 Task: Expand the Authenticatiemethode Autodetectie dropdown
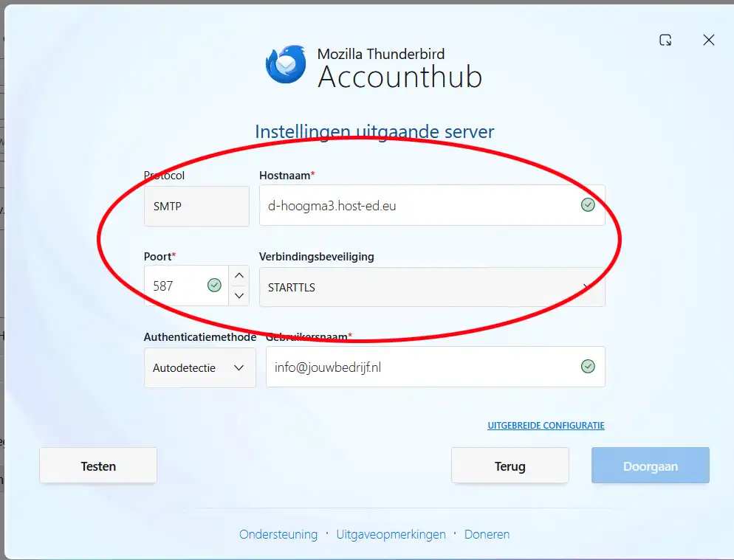199,367
